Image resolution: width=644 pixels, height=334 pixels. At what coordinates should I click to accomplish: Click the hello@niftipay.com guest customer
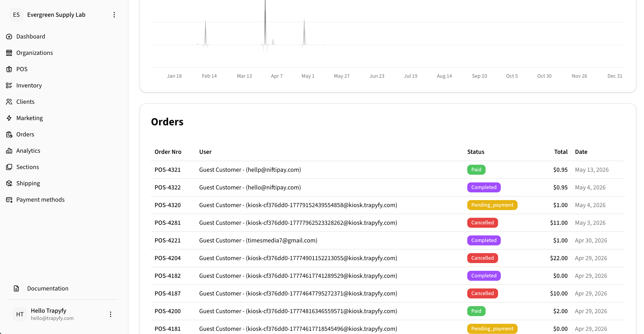(x=250, y=187)
